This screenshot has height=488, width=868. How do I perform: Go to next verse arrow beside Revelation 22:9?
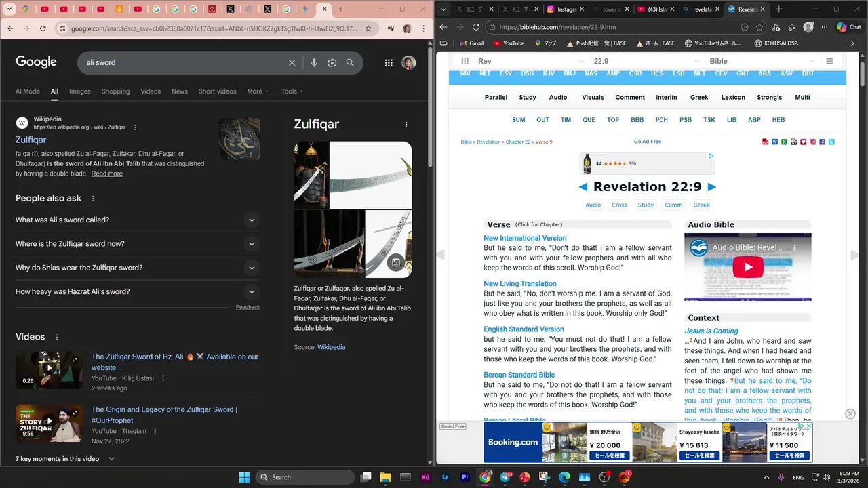(x=711, y=187)
